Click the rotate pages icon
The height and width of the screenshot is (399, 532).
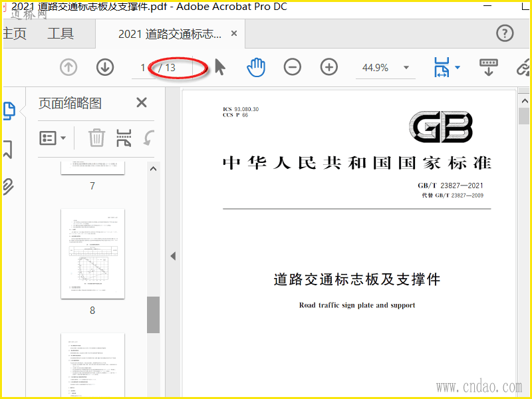148,138
